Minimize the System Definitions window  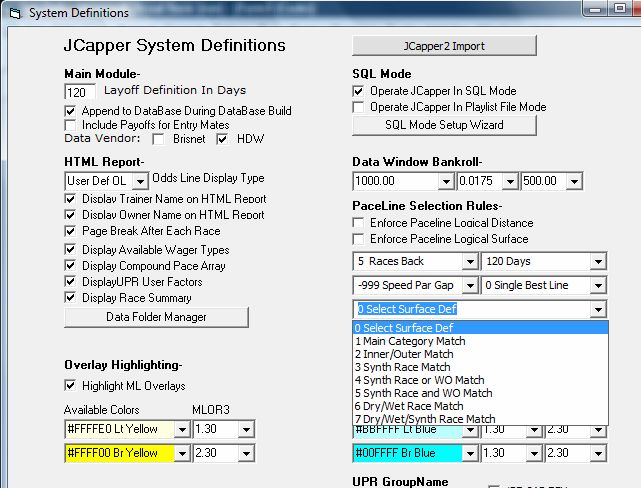click(x=596, y=8)
